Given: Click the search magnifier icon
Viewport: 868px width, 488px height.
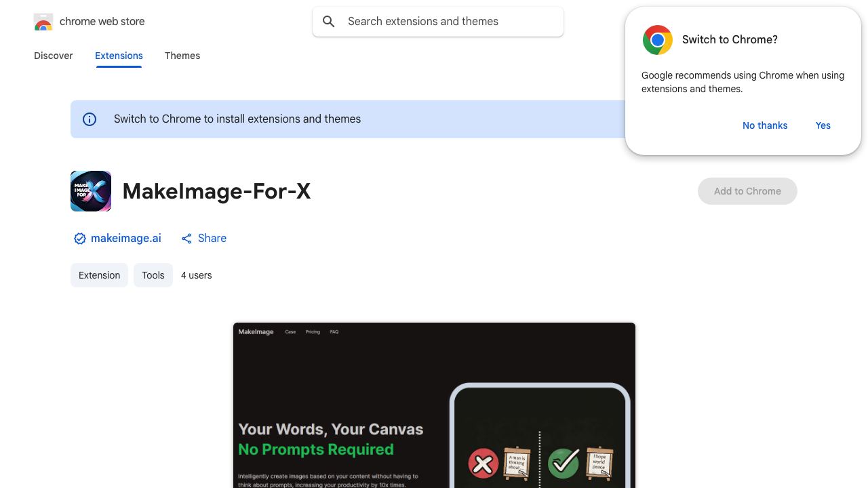Looking at the screenshot, I should pos(329,22).
